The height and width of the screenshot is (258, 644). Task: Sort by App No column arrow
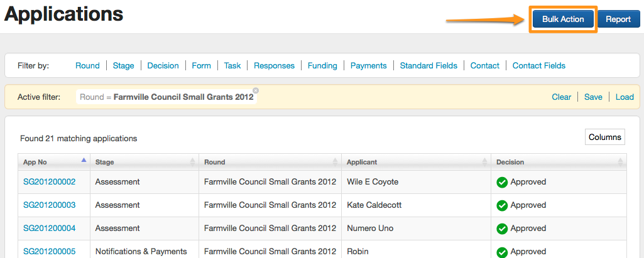pos(84,161)
